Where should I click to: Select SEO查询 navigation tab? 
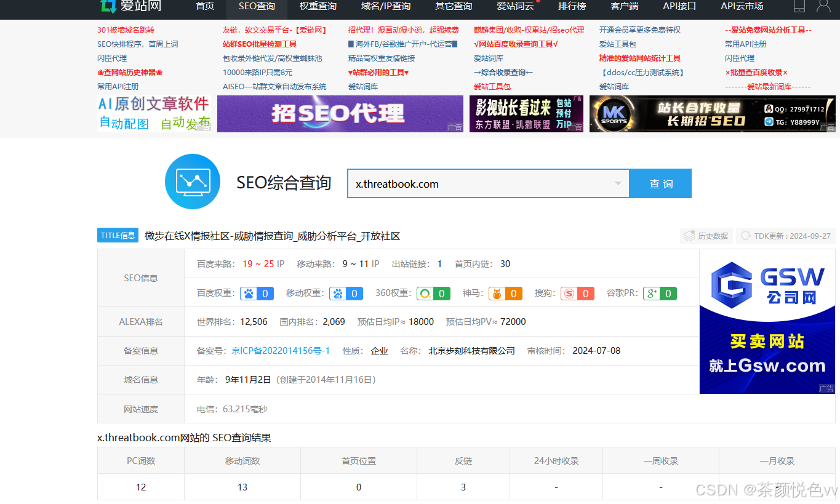257,6
